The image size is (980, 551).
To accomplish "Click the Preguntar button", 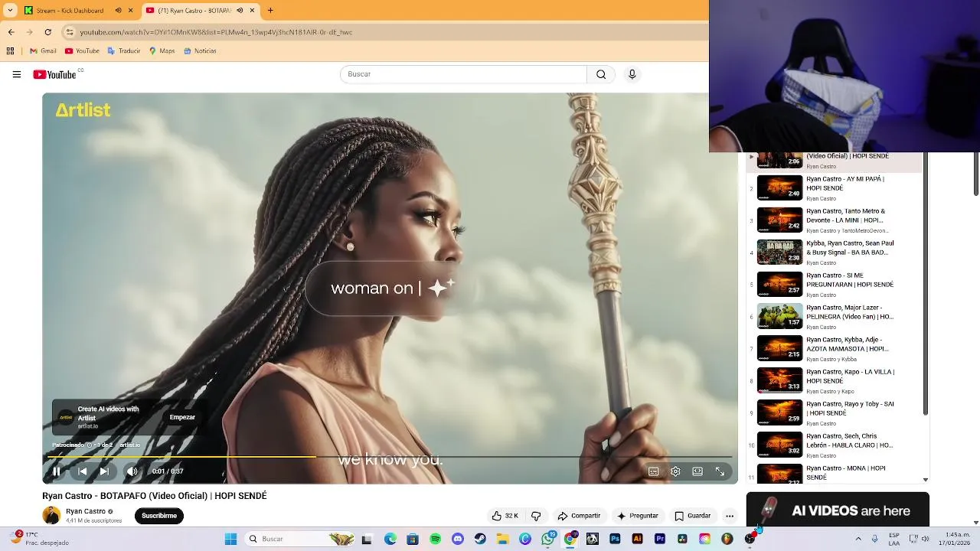I will pos(637,516).
